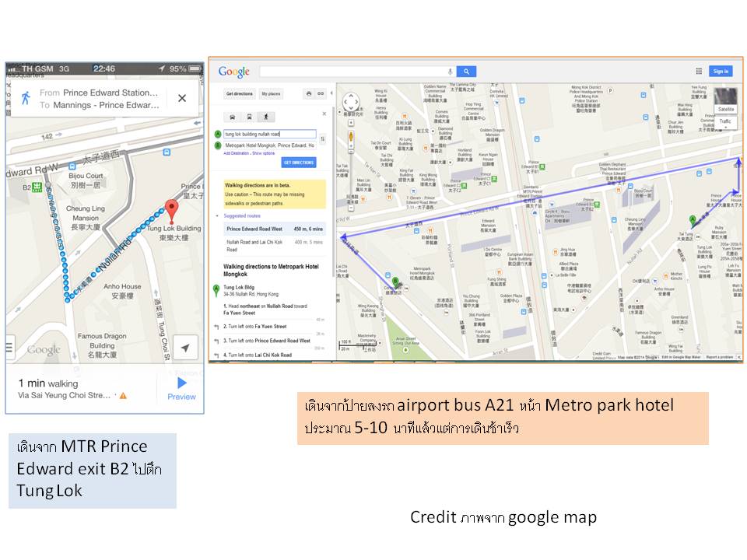Switch to Satellite view thumbnail
747x560 pixels.
pyautogui.click(x=725, y=100)
